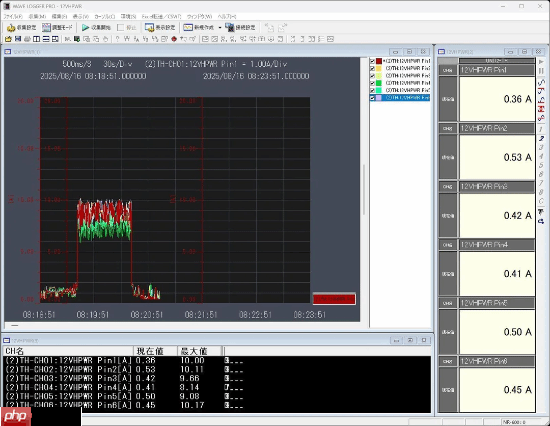Viewport: 550px width, 426px height.
Task: Click the yellow Pin2 color swatch
Action: 379,68
